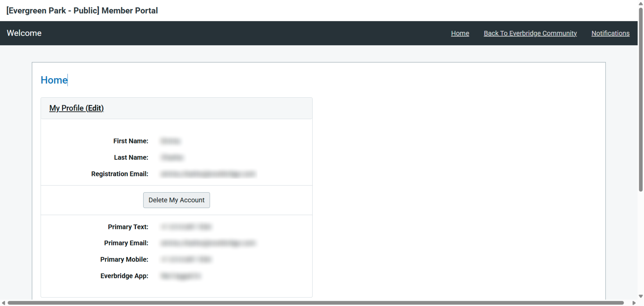Viewport: 644px width, 306px height.
Task: Click the Delete My Account button
Action: click(x=177, y=200)
